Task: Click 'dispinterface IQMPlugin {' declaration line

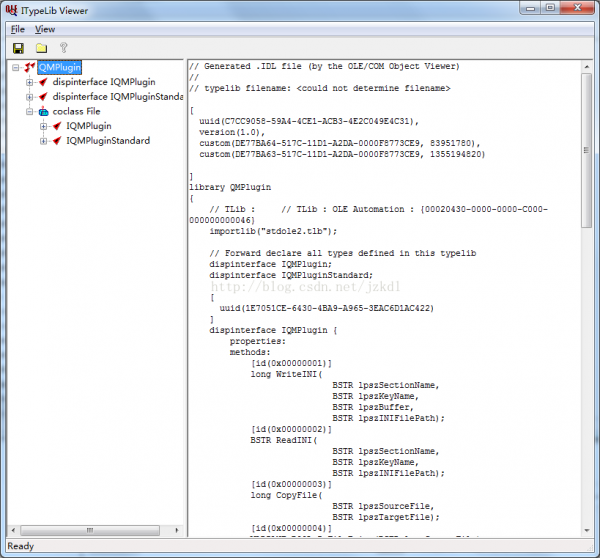Action: [x=273, y=330]
